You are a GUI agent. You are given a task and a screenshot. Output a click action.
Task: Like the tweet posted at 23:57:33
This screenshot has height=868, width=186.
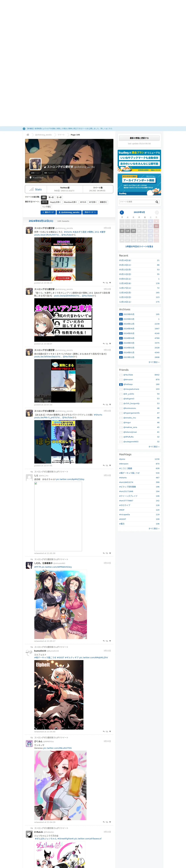110,405
